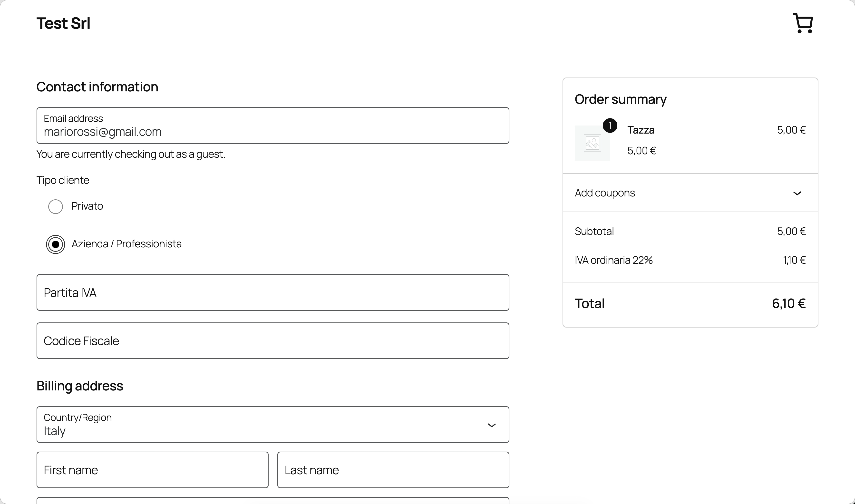Click the Total label
The image size is (855, 504).
click(590, 303)
